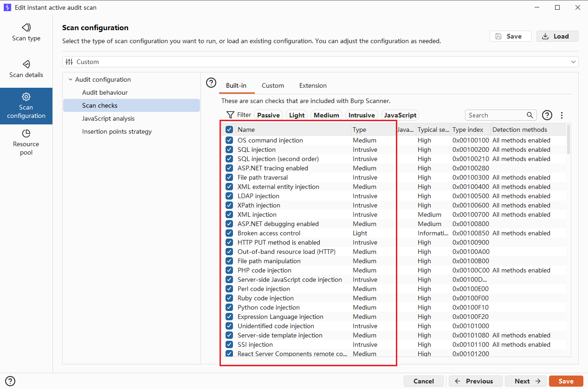
Task: Click the Cancel button
Action: [x=424, y=381]
